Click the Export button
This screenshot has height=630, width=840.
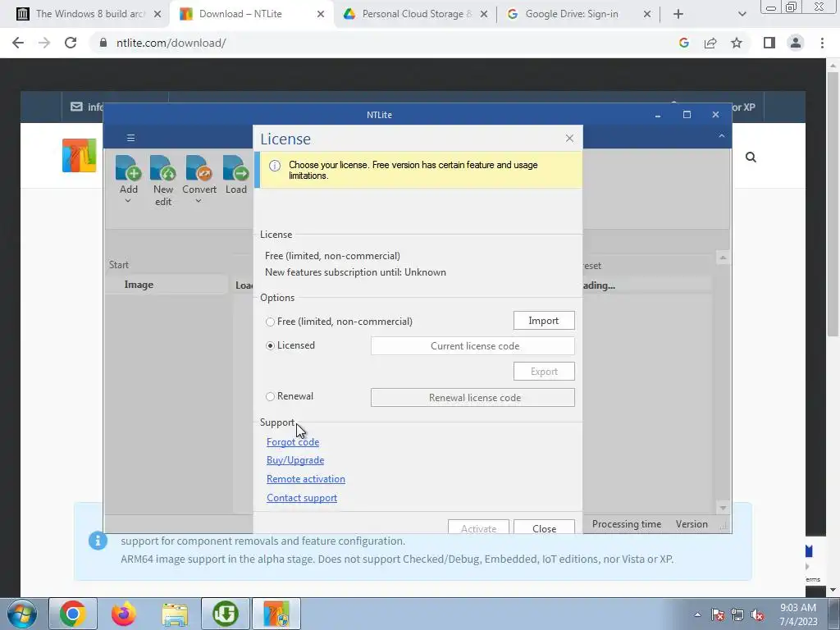click(544, 372)
